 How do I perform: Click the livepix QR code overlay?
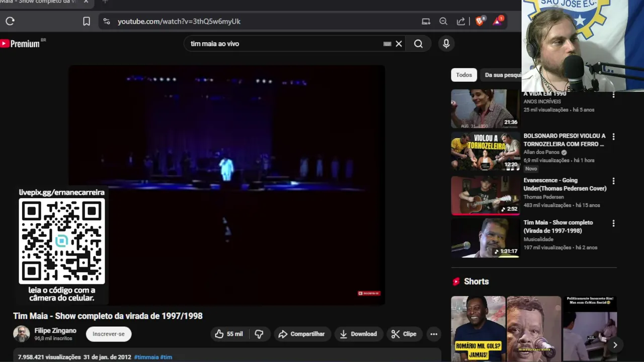[x=62, y=241]
